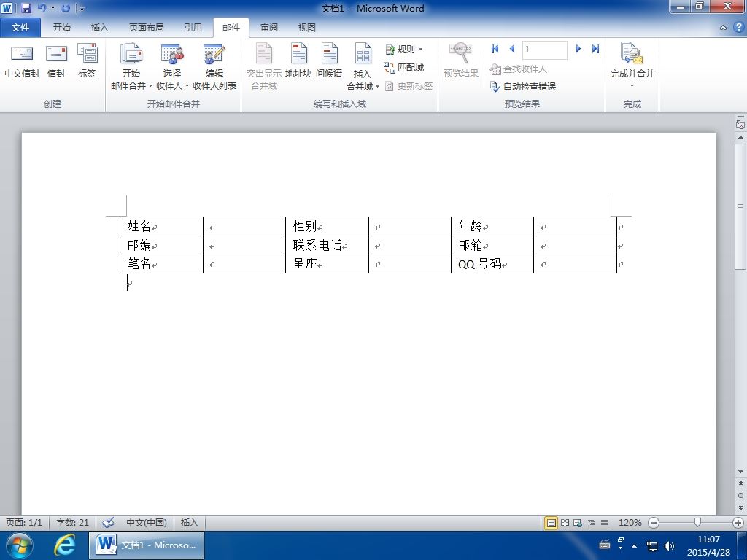
Task: Open Word Help question mark icon
Action: coord(740,28)
